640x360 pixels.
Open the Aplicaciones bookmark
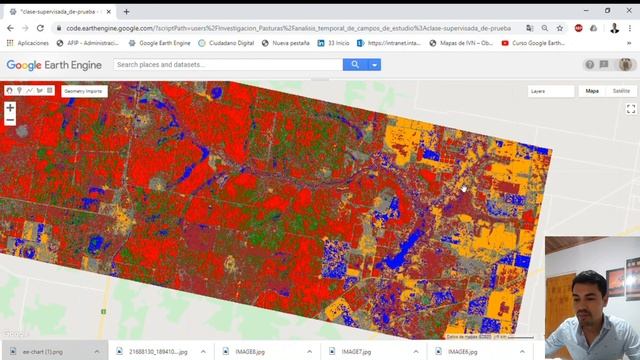[28, 43]
